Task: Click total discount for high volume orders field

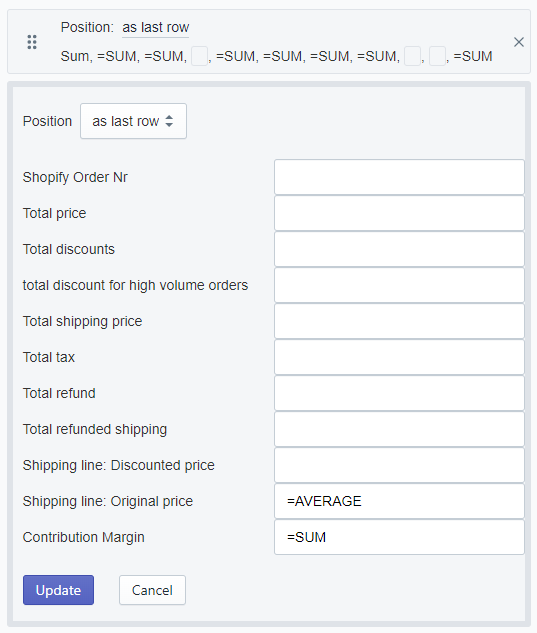Action: tap(399, 285)
